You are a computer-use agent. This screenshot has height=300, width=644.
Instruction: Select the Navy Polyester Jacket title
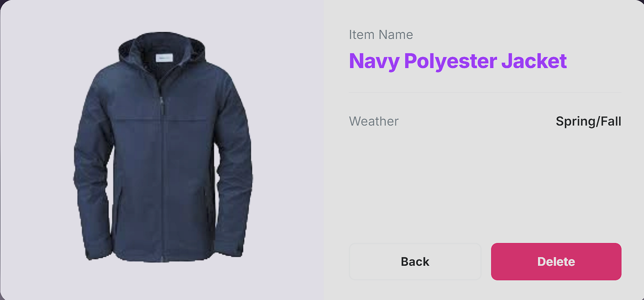point(458,61)
